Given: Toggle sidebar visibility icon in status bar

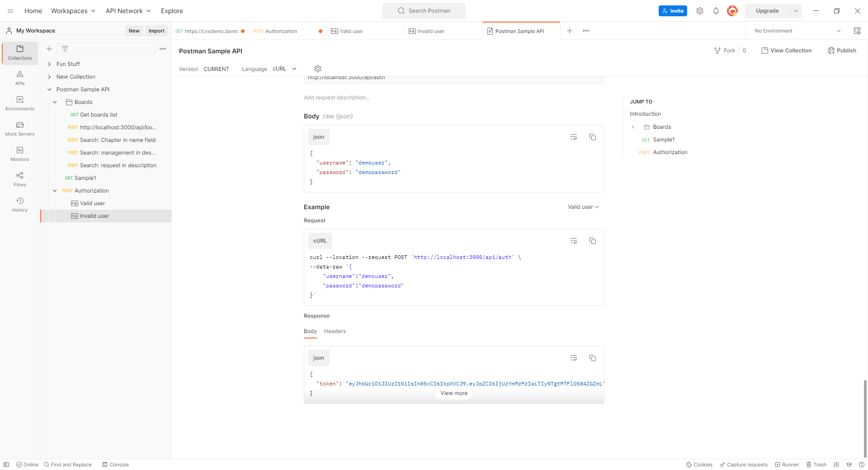Looking at the screenshot, I should pyautogui.click(x=6, y=465).
